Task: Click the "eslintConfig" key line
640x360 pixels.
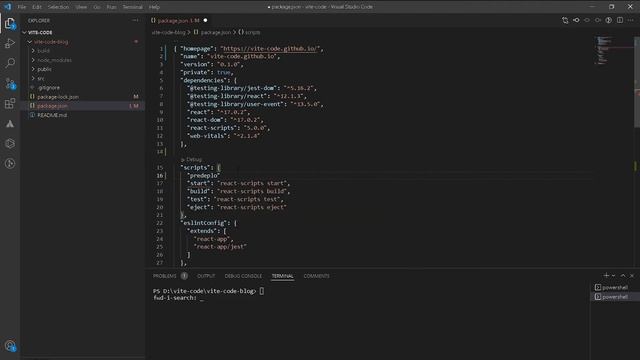Action: [208, 223]
